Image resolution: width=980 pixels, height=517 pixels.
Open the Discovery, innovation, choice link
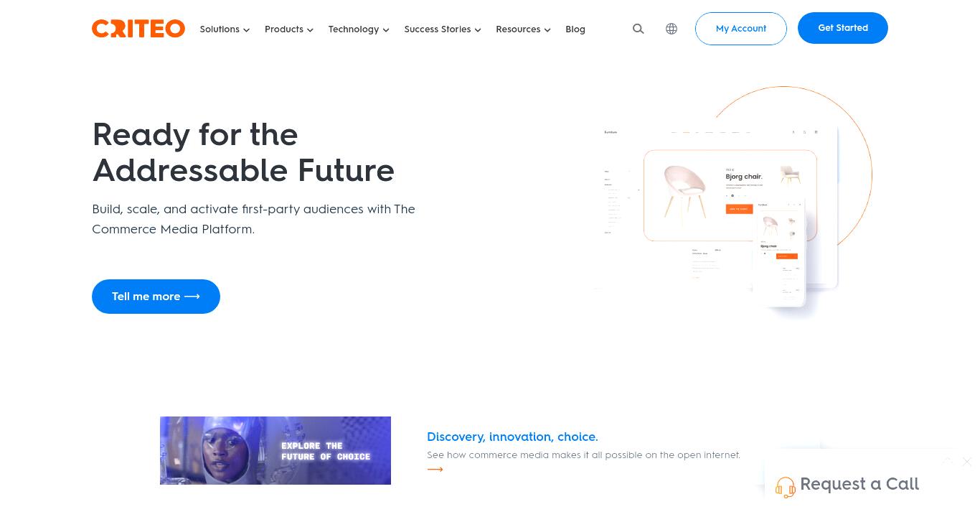point(512,437)
